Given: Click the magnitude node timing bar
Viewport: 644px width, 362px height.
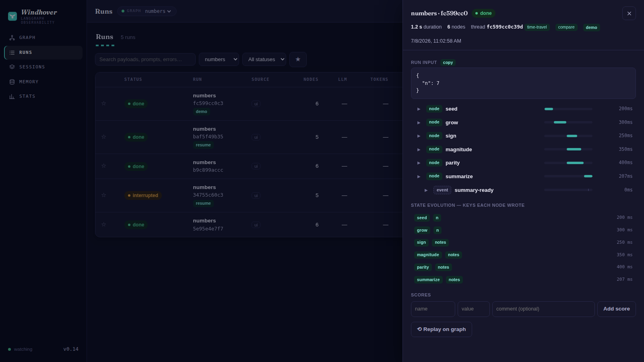Looking at the screenshot, I should pos(568,149).
